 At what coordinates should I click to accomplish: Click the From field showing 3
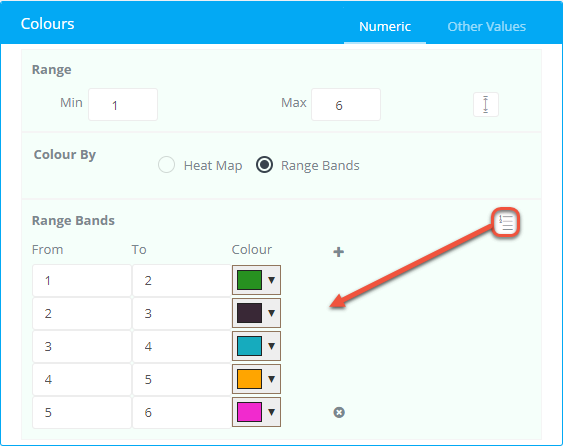pyautogui.click(x=82, y=347)
